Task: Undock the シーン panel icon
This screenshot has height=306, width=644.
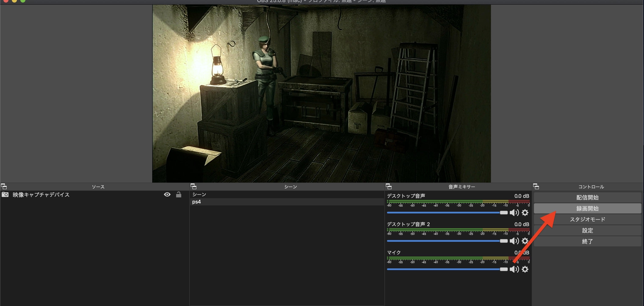Action: [193, 186]
